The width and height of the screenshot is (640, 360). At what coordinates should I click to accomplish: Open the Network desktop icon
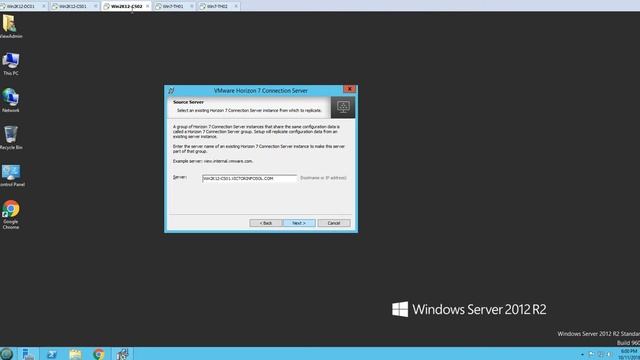point(11,100)
